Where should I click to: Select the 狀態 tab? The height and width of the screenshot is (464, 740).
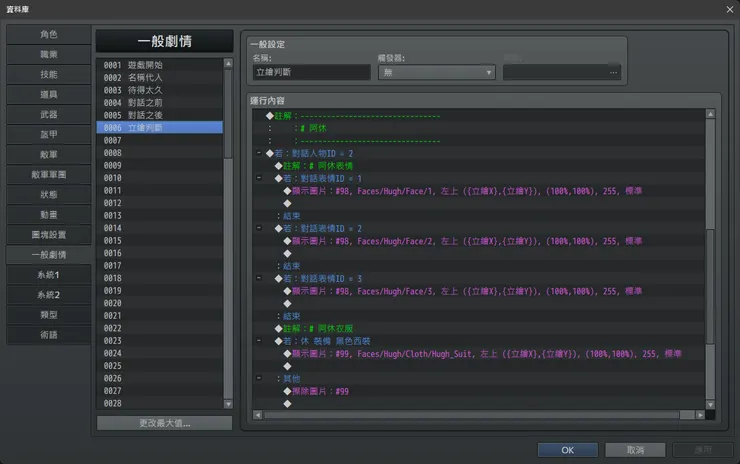[49, 194]
